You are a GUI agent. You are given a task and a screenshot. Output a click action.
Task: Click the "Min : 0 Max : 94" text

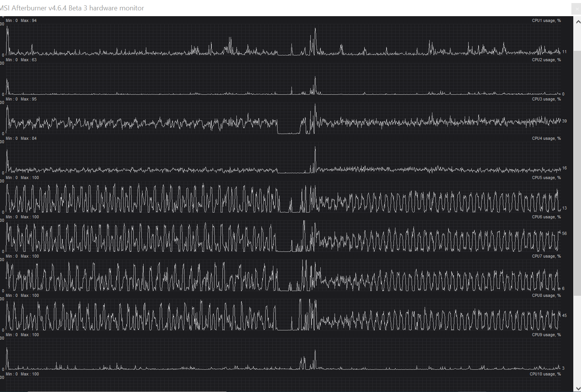21,21
